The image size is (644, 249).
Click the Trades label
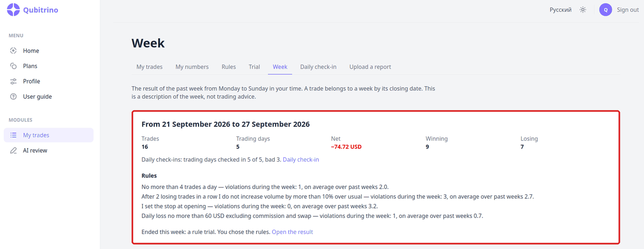[150, 138]
